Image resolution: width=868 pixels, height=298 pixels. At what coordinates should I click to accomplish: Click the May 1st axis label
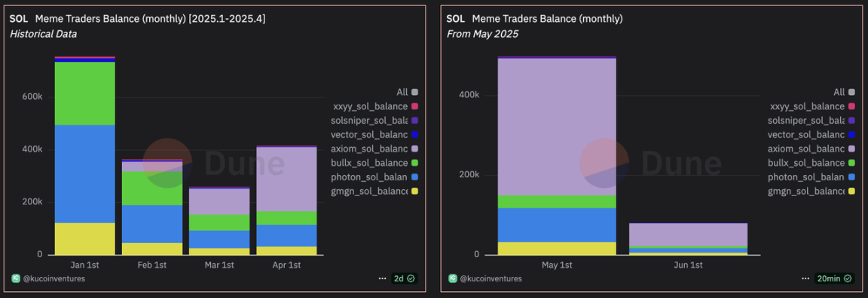(557, 266)
